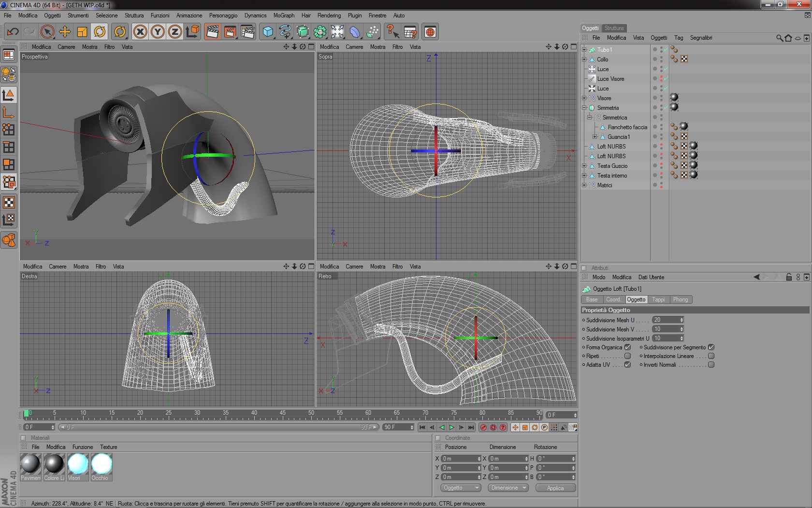
Task: Select the Rotate tool
Action: click(x=100, y=32)
